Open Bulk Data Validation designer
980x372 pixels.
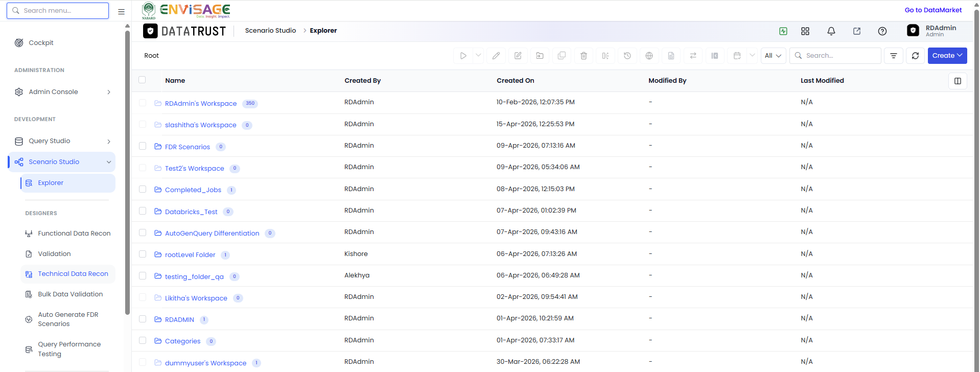click(x=68, y=294)
